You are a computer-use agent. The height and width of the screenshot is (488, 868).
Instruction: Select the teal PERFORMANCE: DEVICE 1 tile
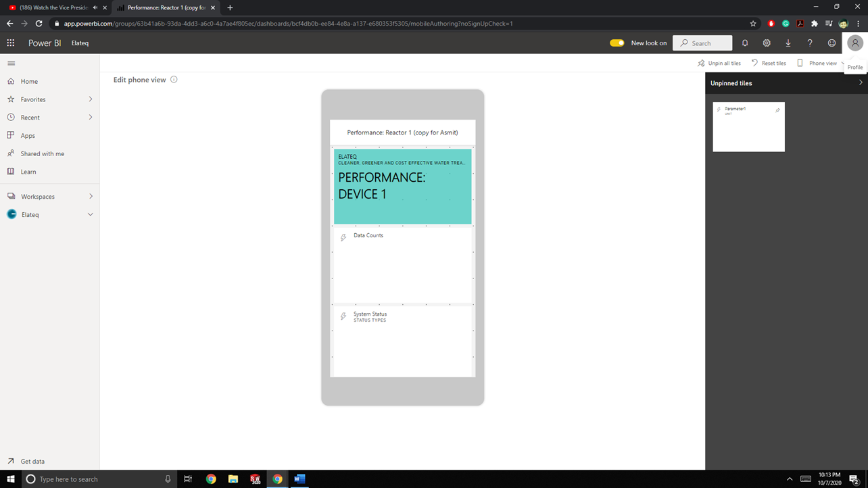tap(402, 187)
